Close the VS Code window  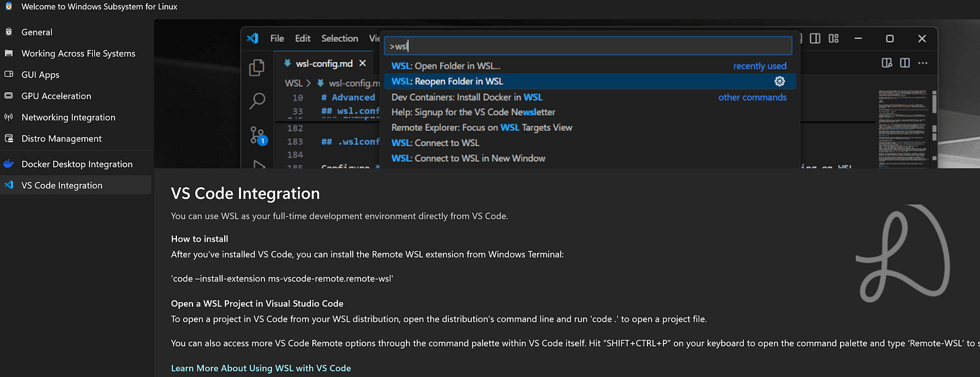click(922, 38)
